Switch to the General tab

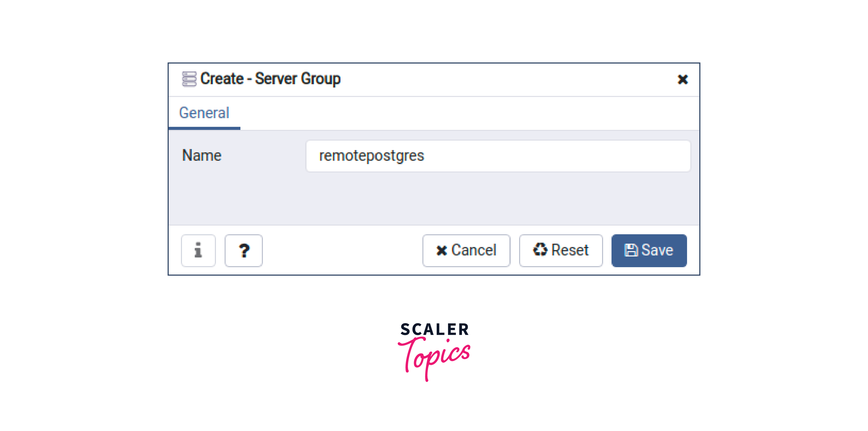pyautogui.click(x=204, y=113)
